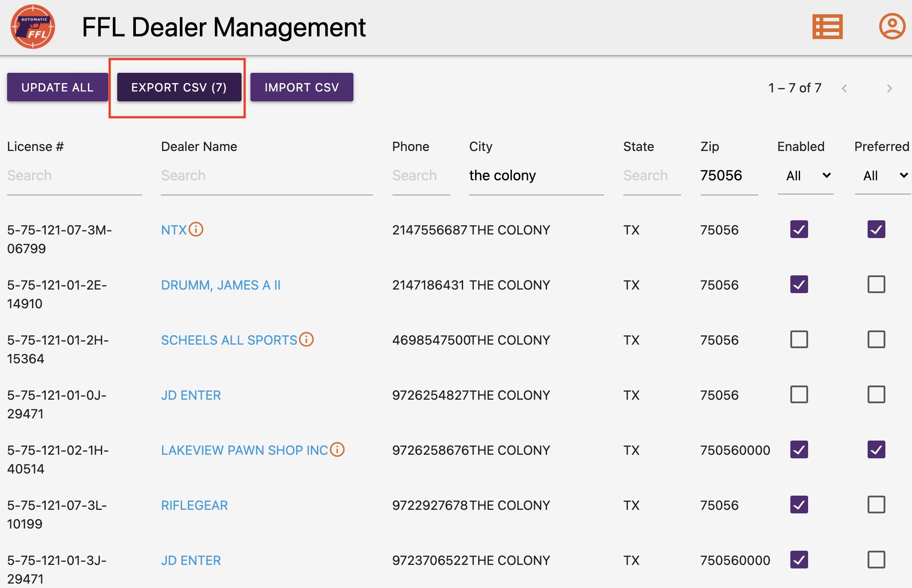The width and height of the screenshot is (912, 588).
Task: Open the orange list view icon
Action: click(827, 27)
